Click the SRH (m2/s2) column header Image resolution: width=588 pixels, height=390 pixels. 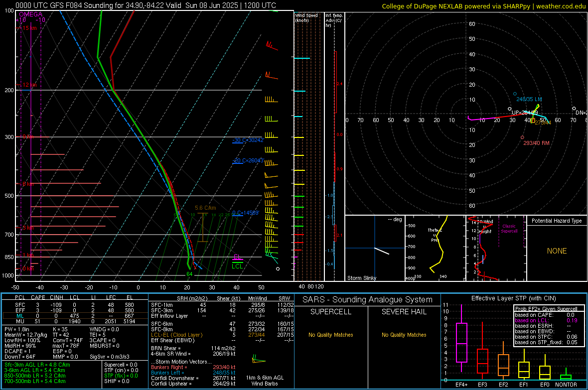(192, 298)
